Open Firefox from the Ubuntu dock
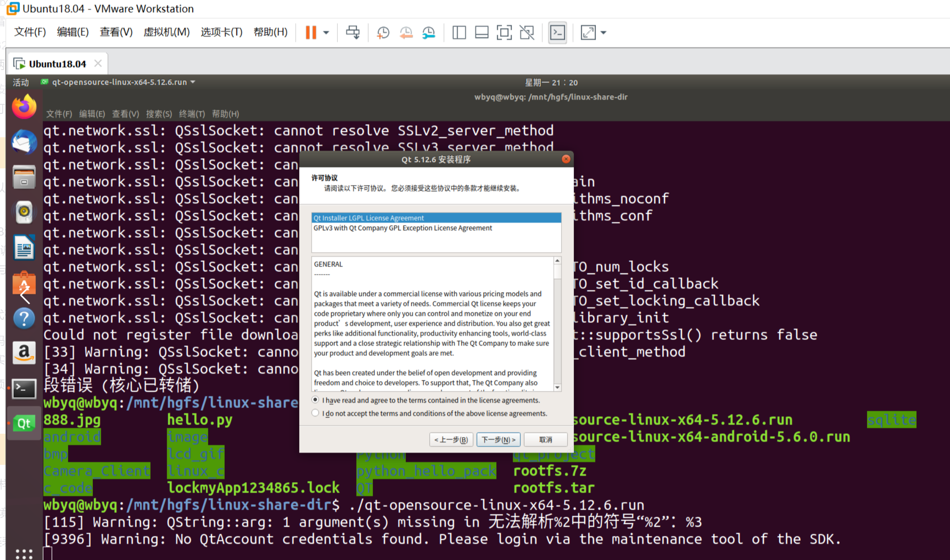Image resolution: width=950 pixels, height=560 pixels. pos(24,107)
